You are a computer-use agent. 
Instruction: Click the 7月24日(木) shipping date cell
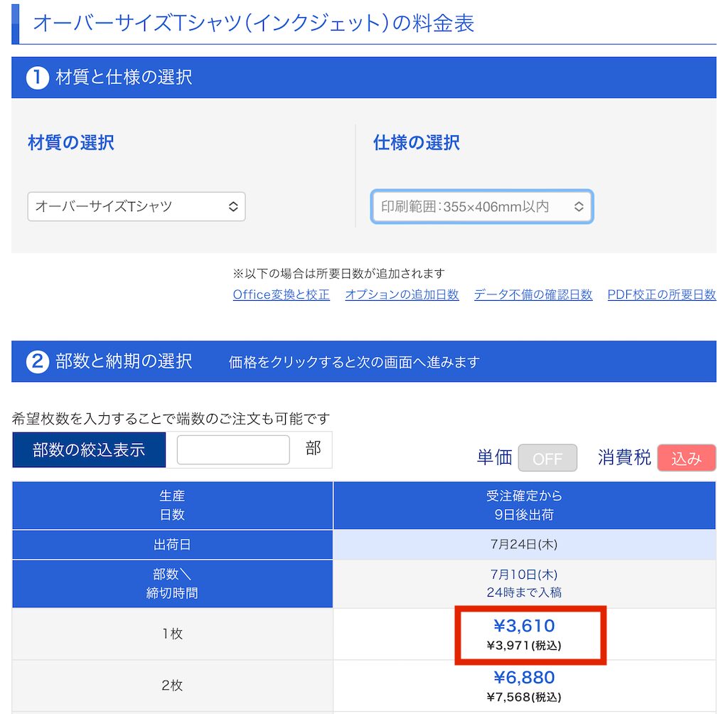[524, 545]
